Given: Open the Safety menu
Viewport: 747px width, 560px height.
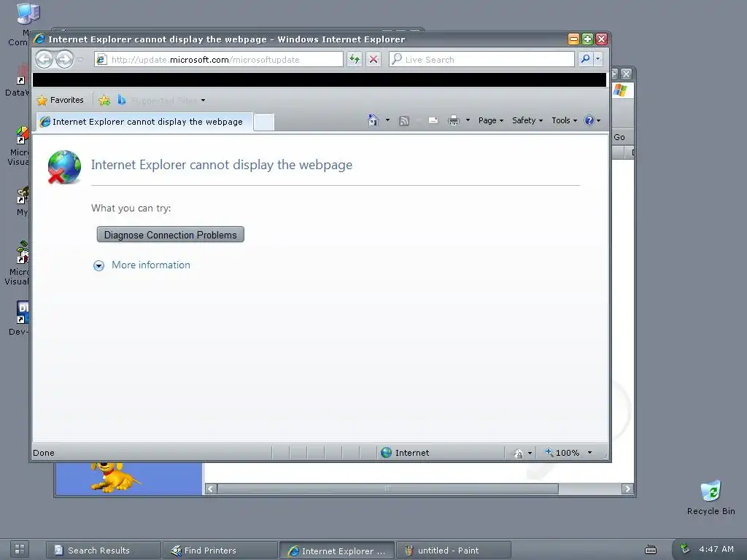Looking at the screenshot, I should 527,120.
